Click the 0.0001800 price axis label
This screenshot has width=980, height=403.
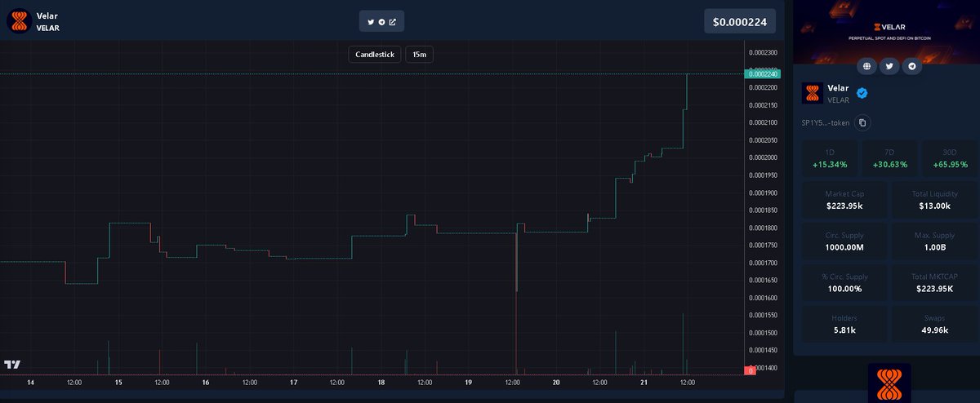point(763,228)
